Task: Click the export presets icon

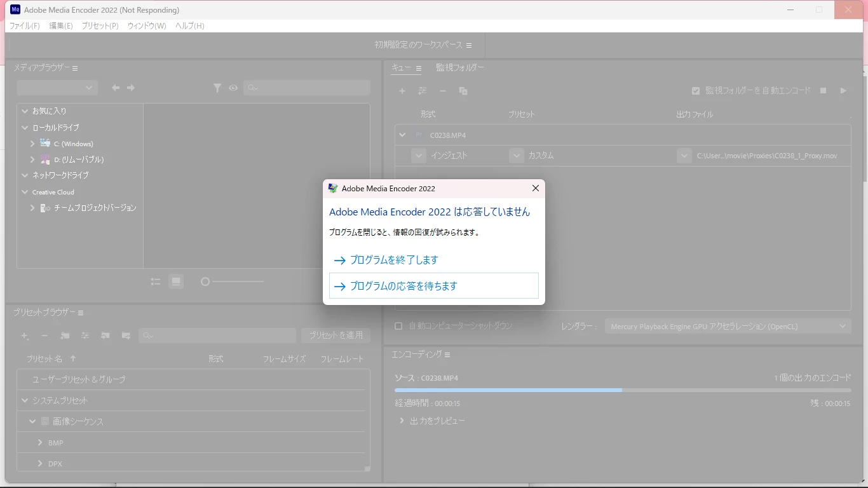Action: (126, 335)
